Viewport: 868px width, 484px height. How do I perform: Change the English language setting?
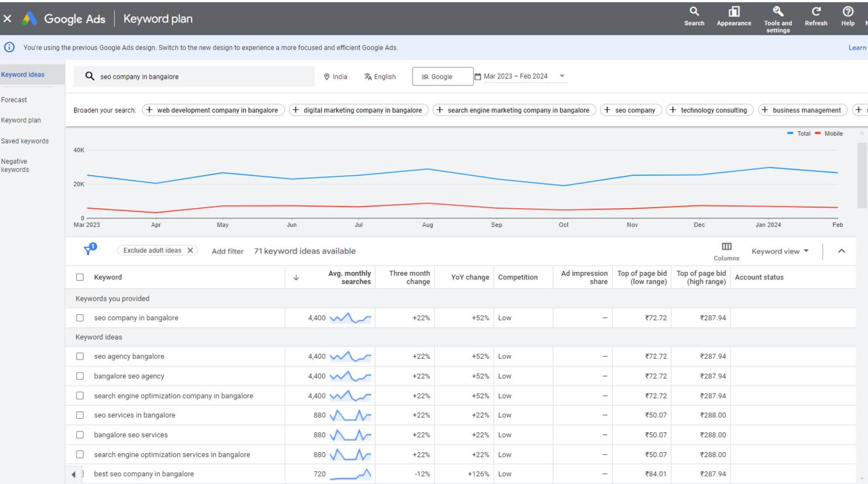[380, 77]
